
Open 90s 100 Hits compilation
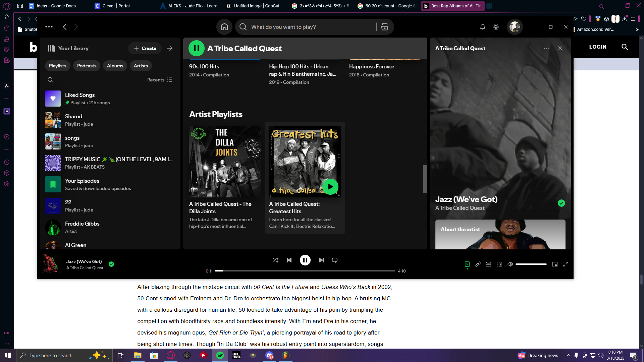[x=204, y=67]
